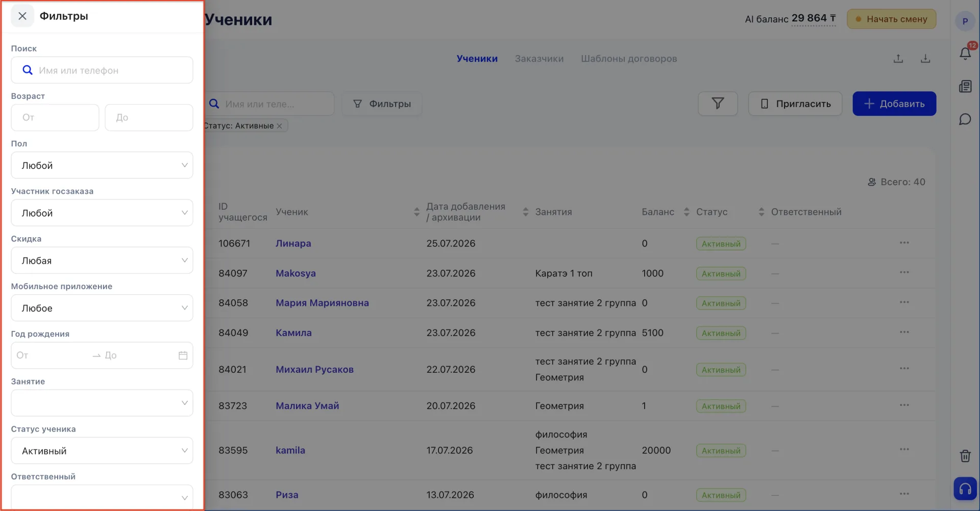Open the headset support button
This screenshot has height=511, width=980.
[965, 489]
